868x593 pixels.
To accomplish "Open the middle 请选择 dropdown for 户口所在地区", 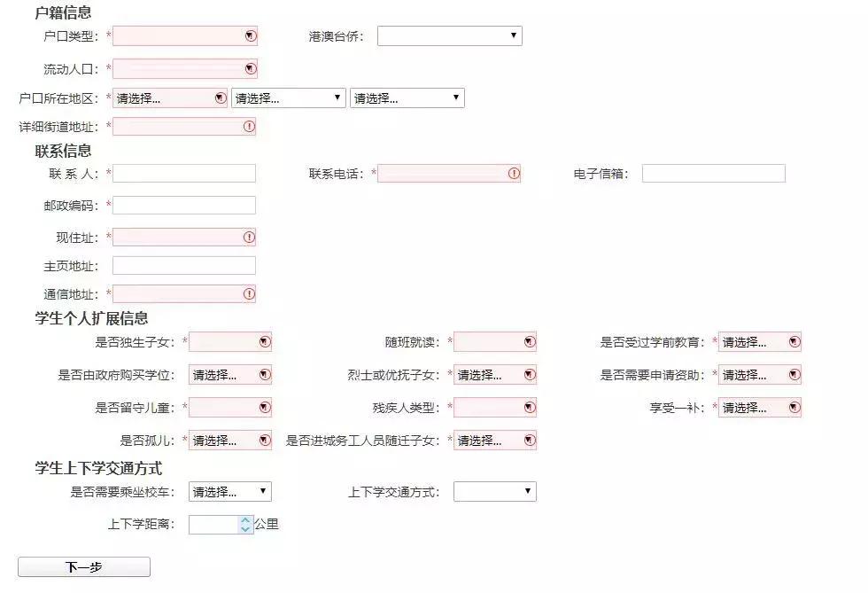I will [x=289, y=98].
